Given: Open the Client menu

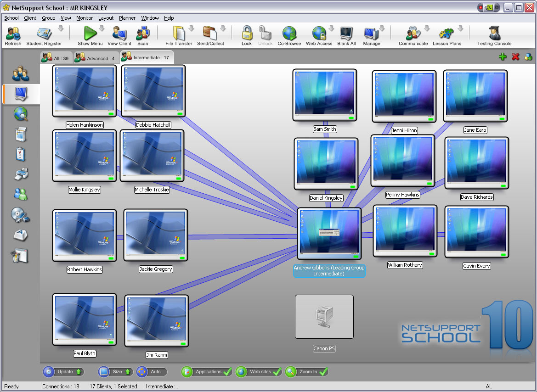Looking at the screenshot, I should pos(30,18).
